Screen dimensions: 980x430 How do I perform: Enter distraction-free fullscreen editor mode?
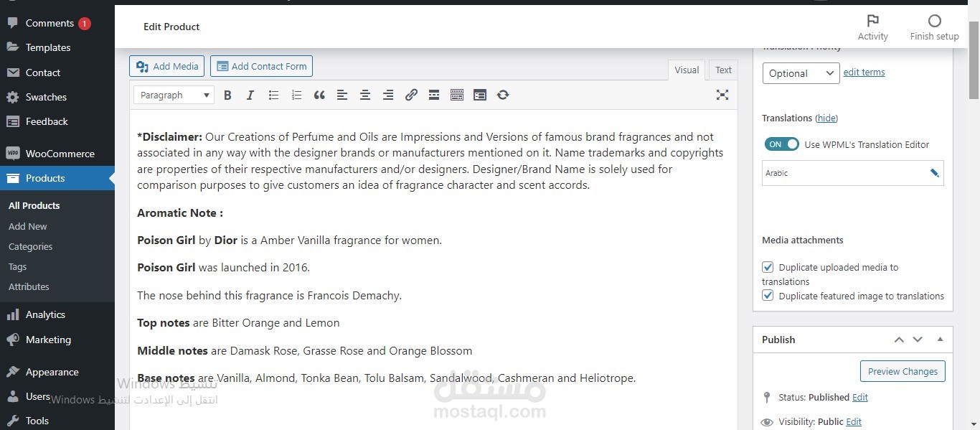722,95
